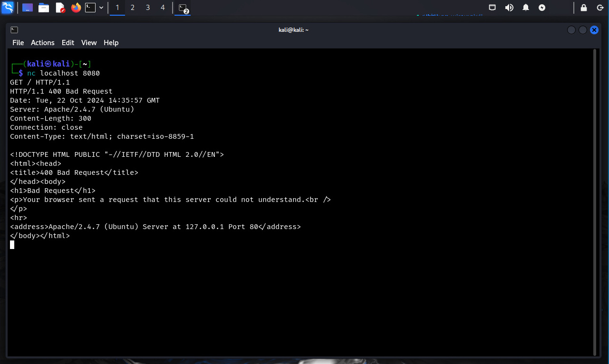
Task: Switch to workspace 3
Action: tap(148, 8)
